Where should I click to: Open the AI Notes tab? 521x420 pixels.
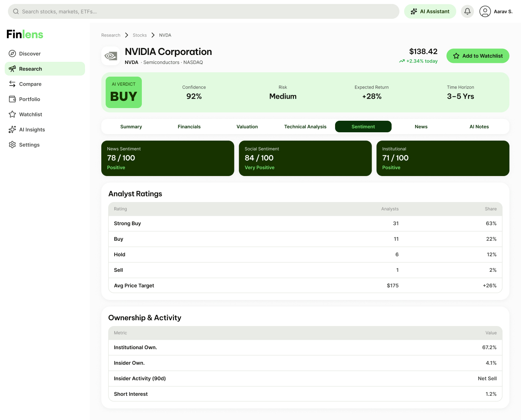click(479, 127)
